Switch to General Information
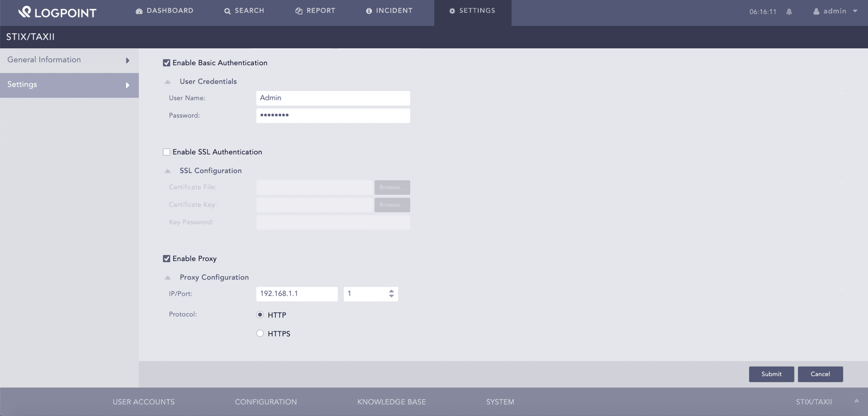This screenshot has width=868, height=416. (44, 60)
